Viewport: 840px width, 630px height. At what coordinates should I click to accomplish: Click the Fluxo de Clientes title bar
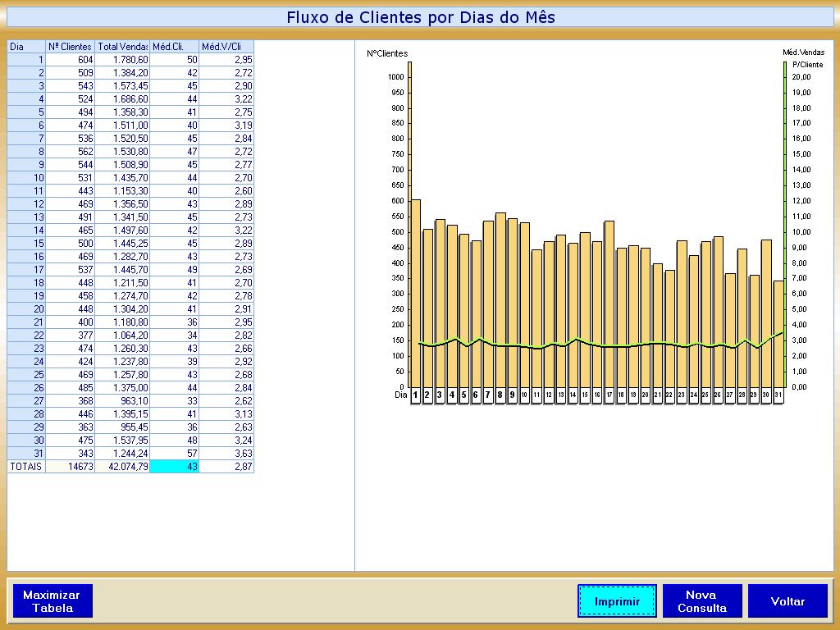pos(420,17)
